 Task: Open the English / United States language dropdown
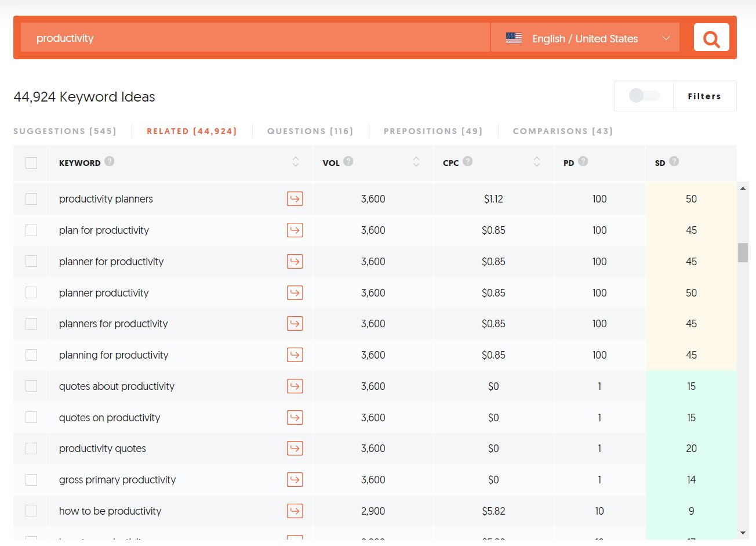584,38
